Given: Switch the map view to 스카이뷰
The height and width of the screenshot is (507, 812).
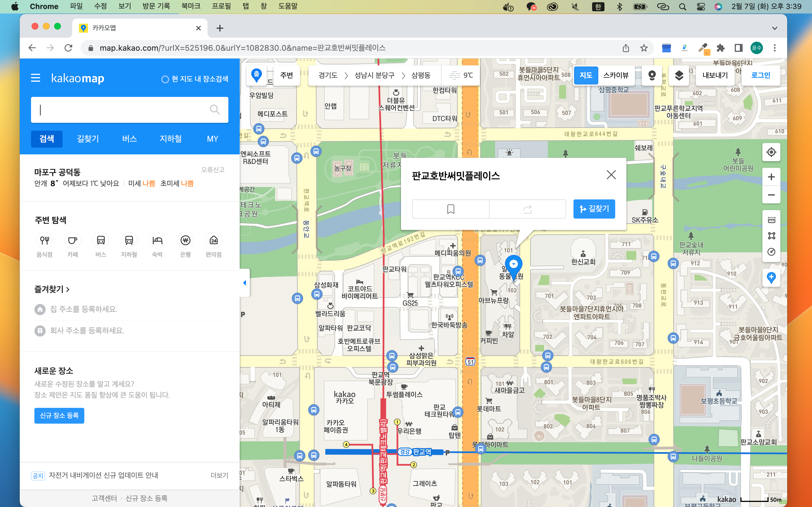Looking at the screenshot, I should coord(616,75).
